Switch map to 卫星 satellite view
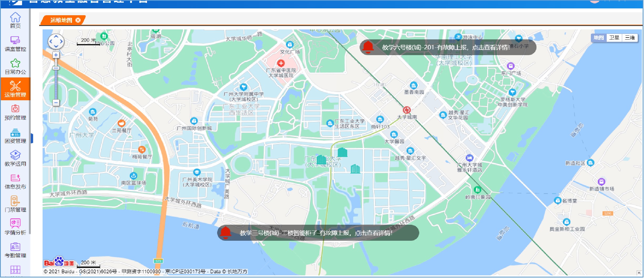Screen dimensions: 644x278 coord(614,38)
